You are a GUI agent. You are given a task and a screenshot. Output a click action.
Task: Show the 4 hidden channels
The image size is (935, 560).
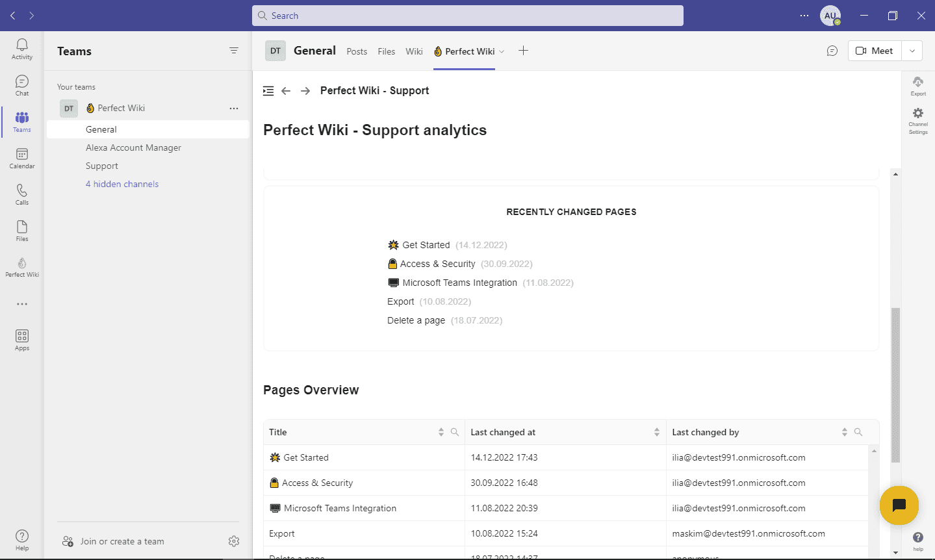coord(122,184)
